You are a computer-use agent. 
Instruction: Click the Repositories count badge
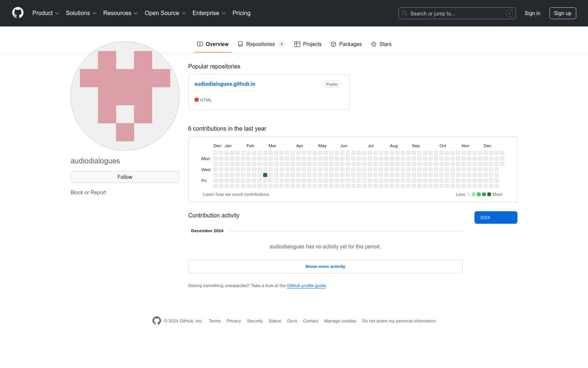[282, 44]
